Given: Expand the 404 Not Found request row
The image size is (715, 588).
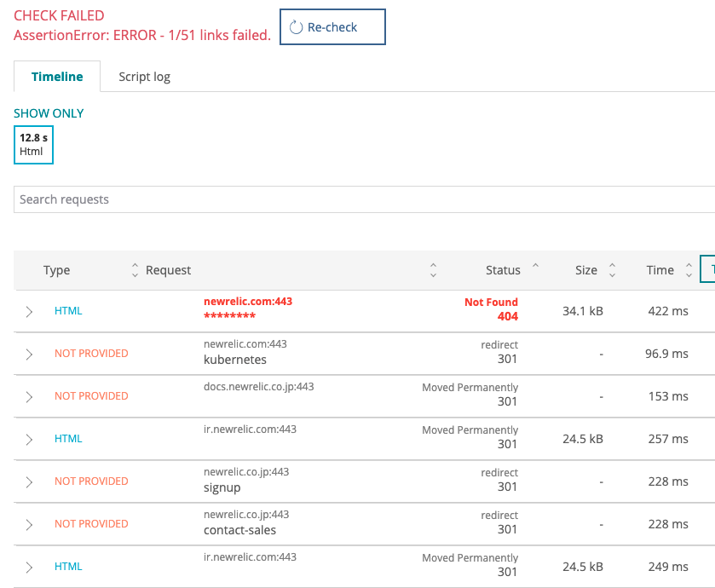Looking at the screenshot, I should point(29,311).
